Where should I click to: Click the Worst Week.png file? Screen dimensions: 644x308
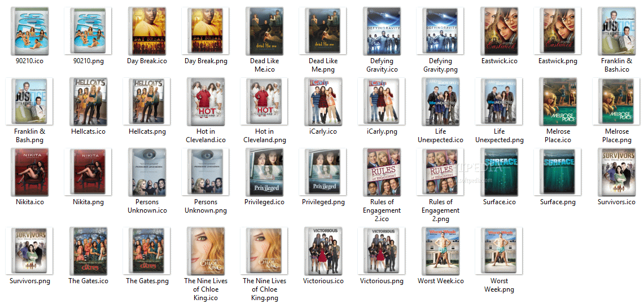pyautogui.click(x=499, y=251)
